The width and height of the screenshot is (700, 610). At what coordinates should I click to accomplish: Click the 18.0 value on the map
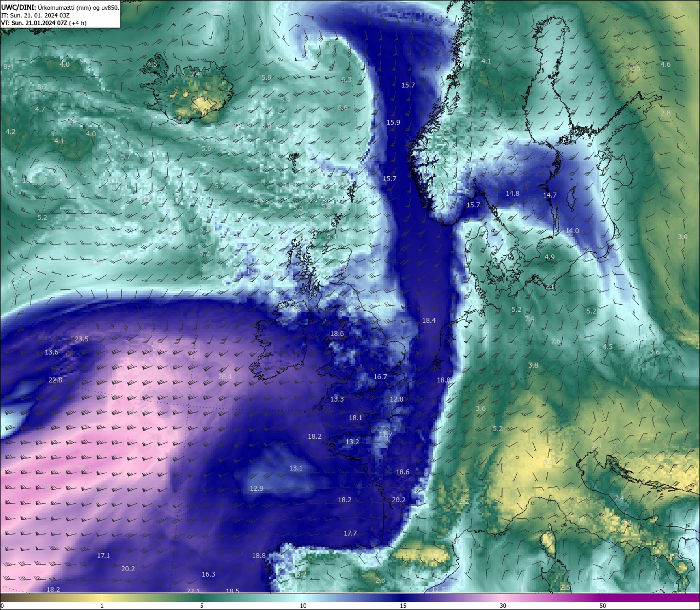[x=444, y=380]
